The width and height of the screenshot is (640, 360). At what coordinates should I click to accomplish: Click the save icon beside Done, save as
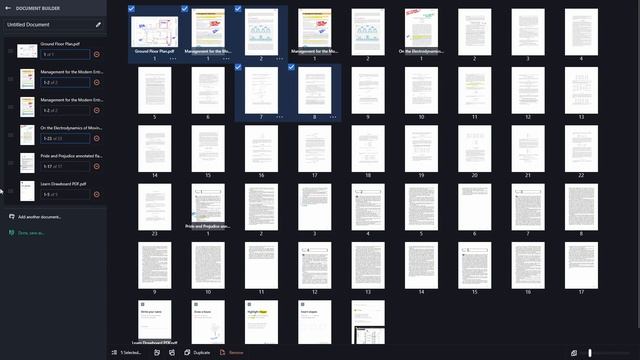point(11,233)
